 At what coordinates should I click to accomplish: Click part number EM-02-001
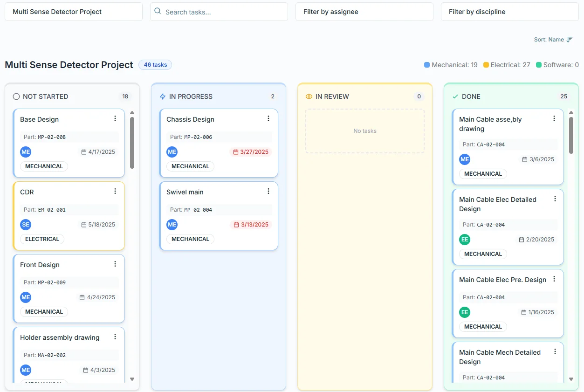point(52,210)
